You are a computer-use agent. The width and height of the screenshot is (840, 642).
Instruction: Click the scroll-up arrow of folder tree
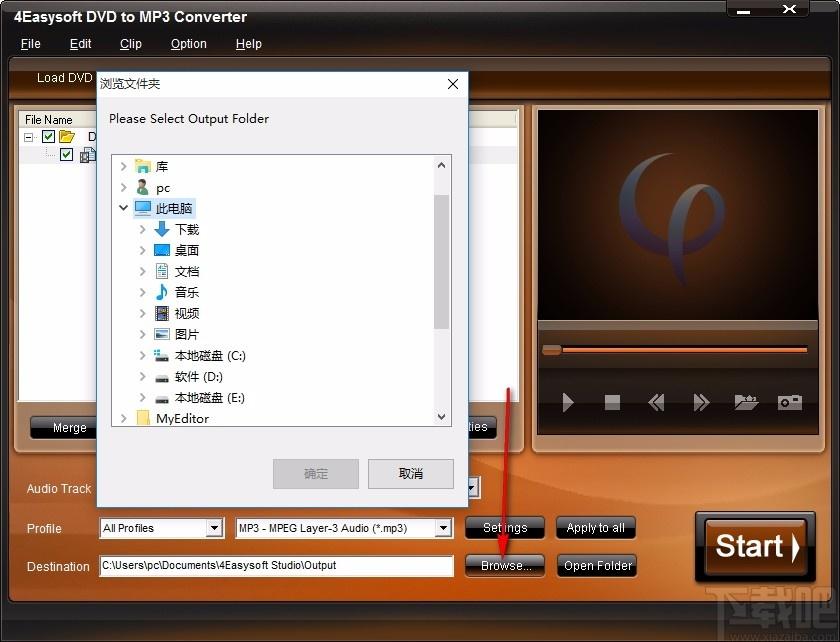441,165
